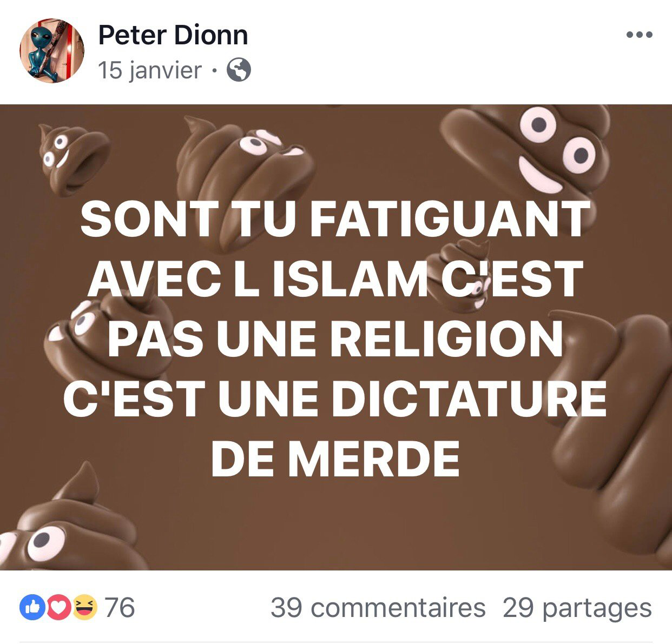Click the SONT TU FATIGUANT headline text

(335, 219)
